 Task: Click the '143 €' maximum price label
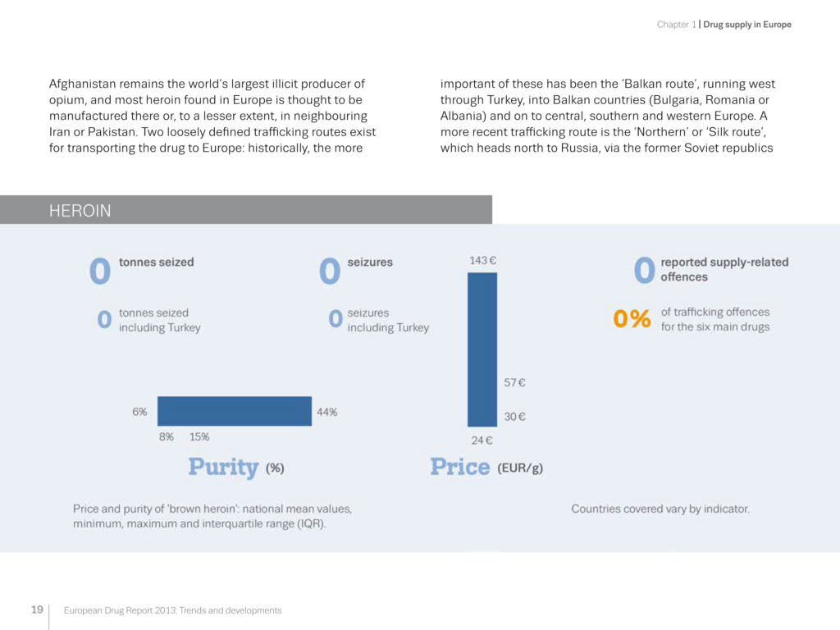click(483, 260)
